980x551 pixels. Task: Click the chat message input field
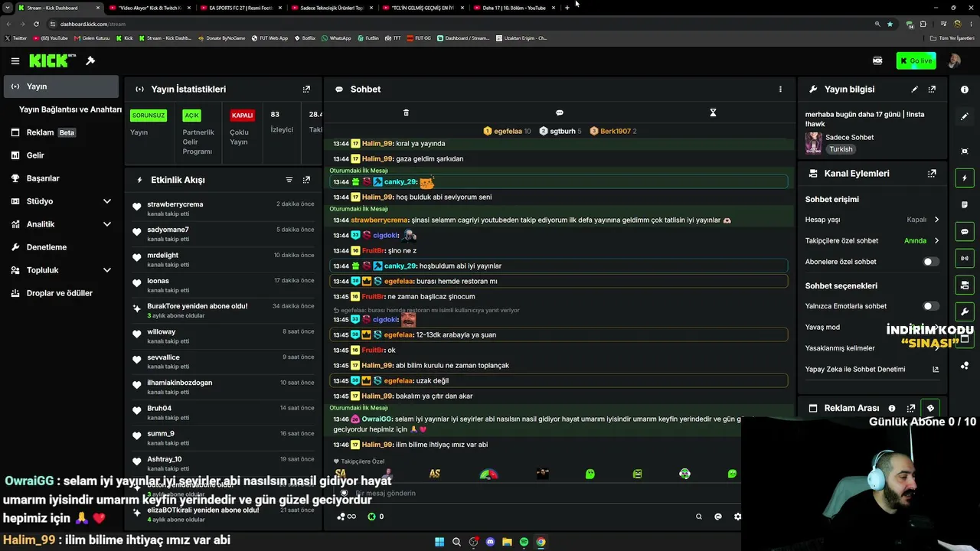[x=536, y=494]
